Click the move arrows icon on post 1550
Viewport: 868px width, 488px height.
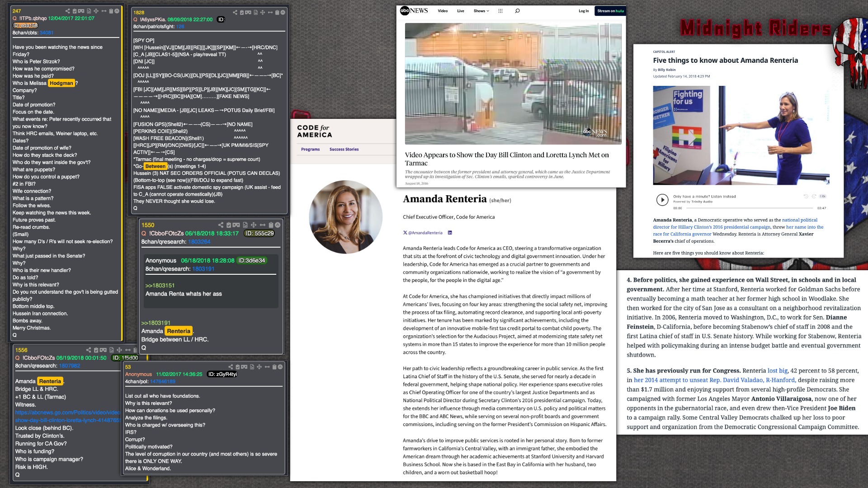254,225
